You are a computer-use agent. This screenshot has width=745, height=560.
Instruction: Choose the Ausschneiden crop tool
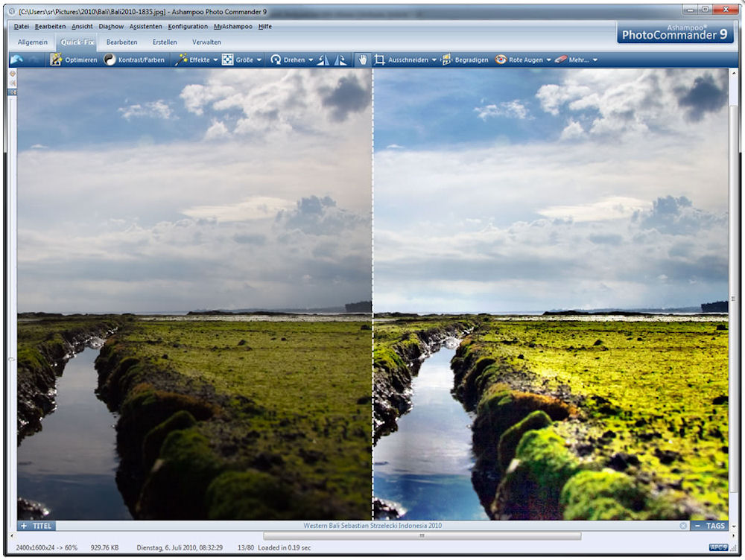[380, 60]
